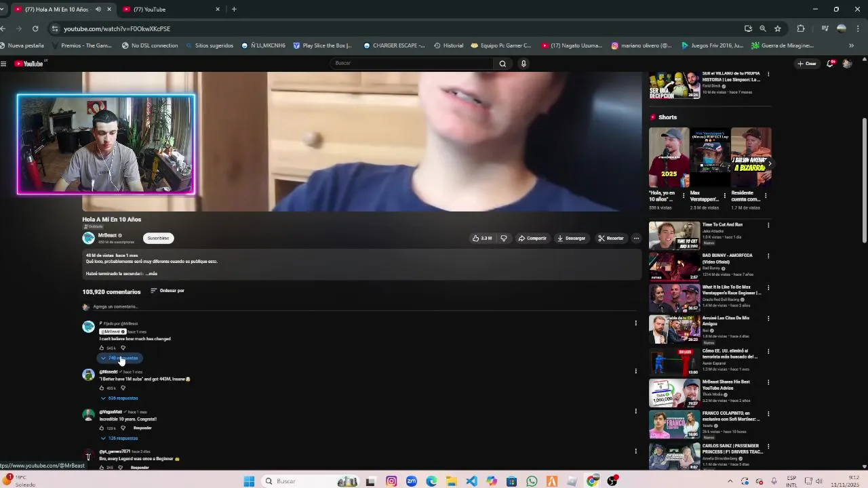Expand the 836 respuestas replies
Image resolution: width=868 pixels, height=488 pixels.
click(119, 398)
